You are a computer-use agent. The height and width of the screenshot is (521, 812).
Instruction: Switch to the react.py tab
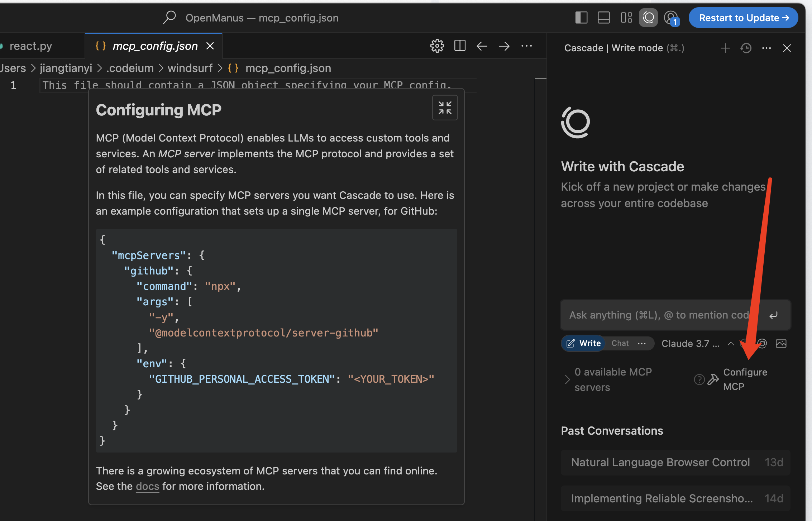click(31, 46)
